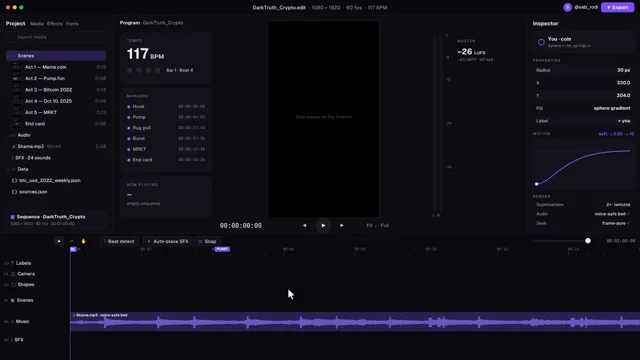640x360 pixels.
Task: Click the Act 2 scene thumbnail
Action: point(17,78)
